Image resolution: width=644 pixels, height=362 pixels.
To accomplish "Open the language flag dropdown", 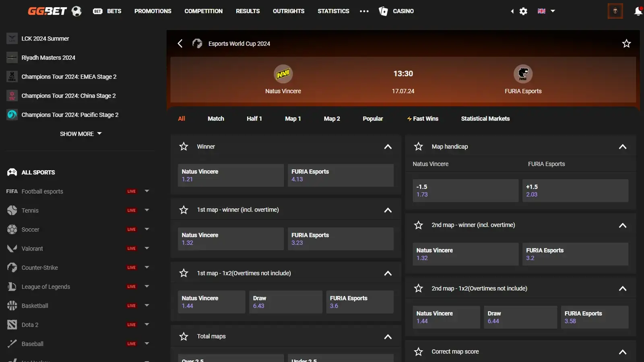I will point(546,11).
